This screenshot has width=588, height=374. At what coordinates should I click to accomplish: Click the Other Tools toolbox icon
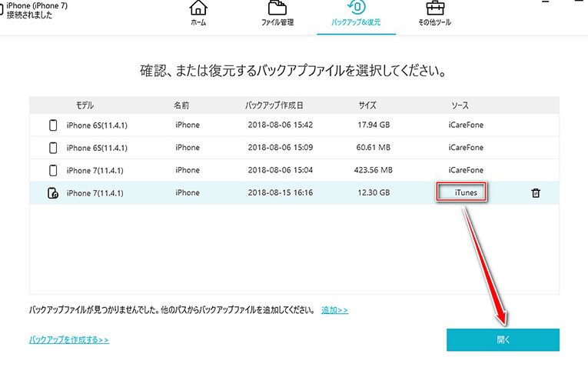point(434,8)
